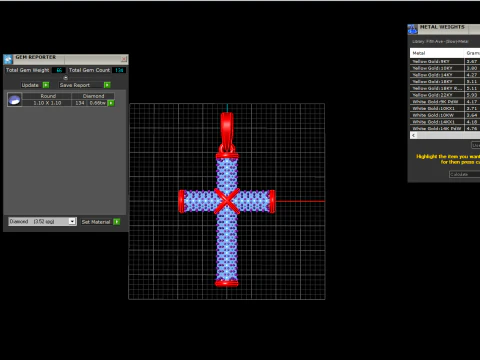Viewport: 480px width, 360px height.
Task: Select the White Gold 10KW row
Action: click(x=445, y=115)
